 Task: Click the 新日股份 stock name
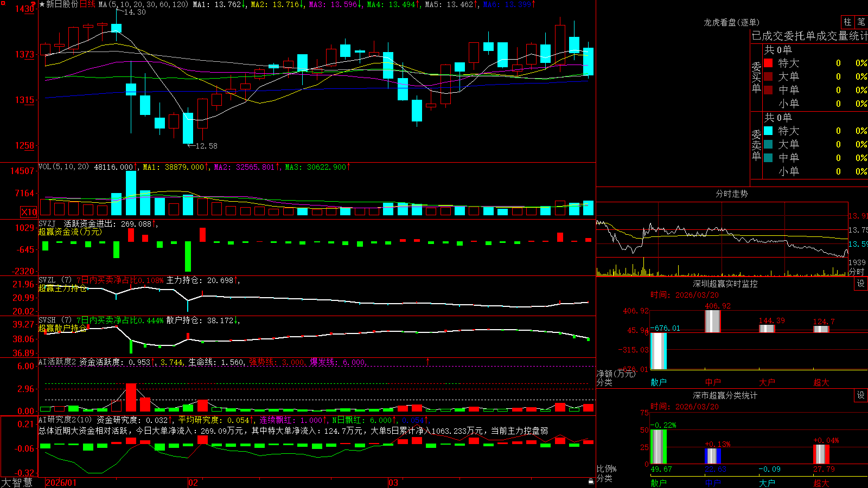point(62,4)
